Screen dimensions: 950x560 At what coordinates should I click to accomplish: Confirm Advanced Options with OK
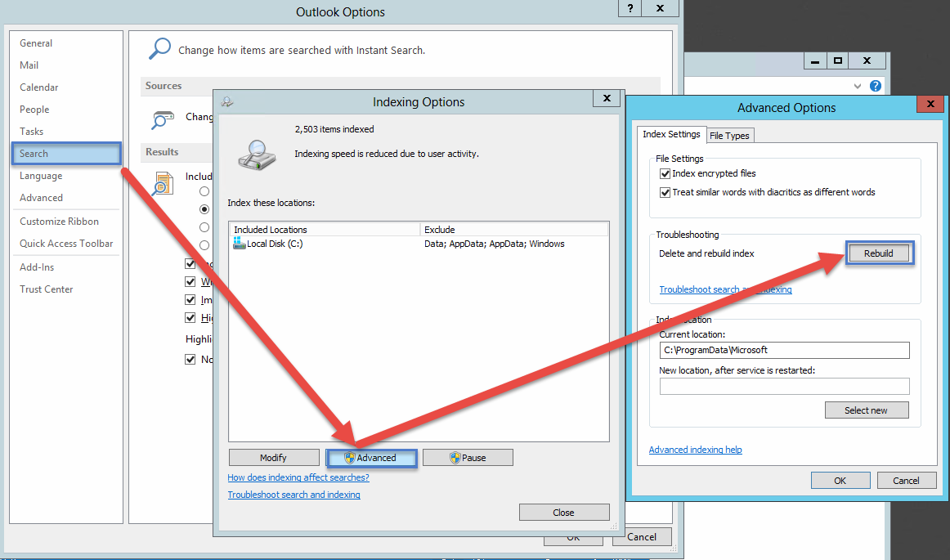point(840,481)
